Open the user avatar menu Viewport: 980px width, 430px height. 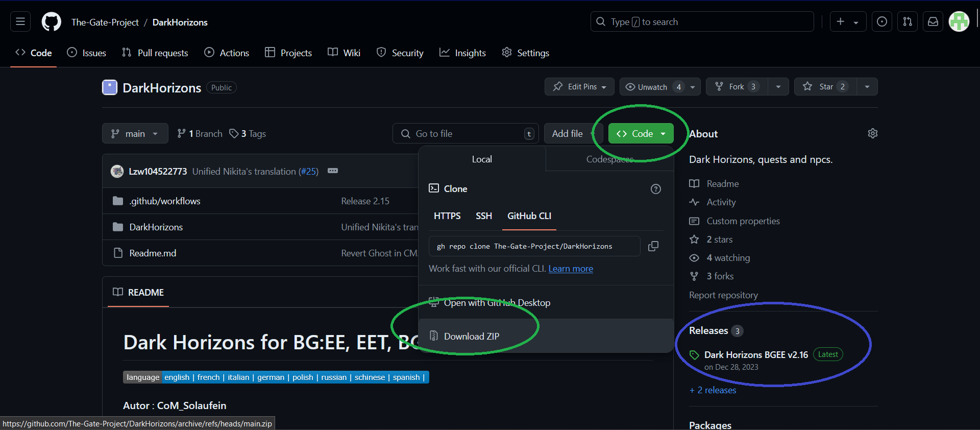click(959, 21)
